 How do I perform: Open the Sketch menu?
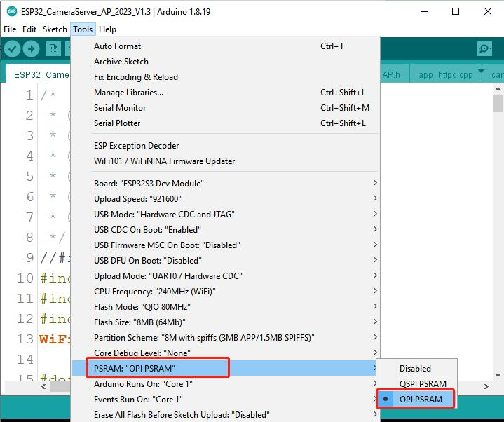pyautogui.click(x=55, y=29)
